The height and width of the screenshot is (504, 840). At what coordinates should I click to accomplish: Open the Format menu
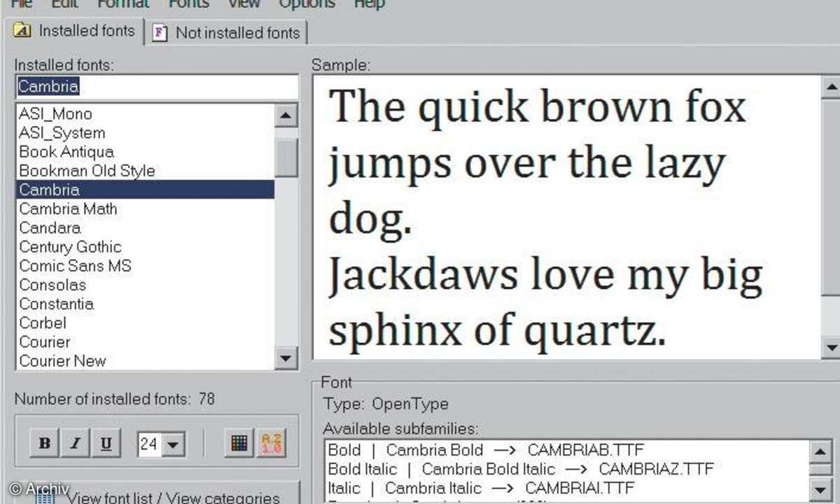coord(123,3)
